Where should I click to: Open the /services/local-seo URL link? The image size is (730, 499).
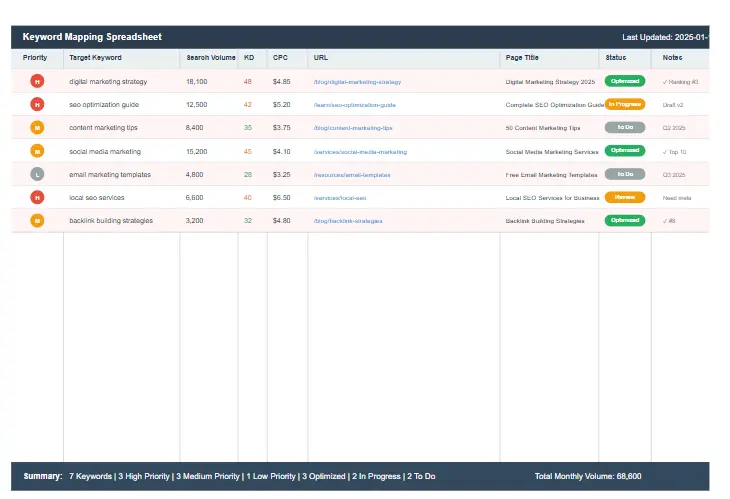click(340, 198)
